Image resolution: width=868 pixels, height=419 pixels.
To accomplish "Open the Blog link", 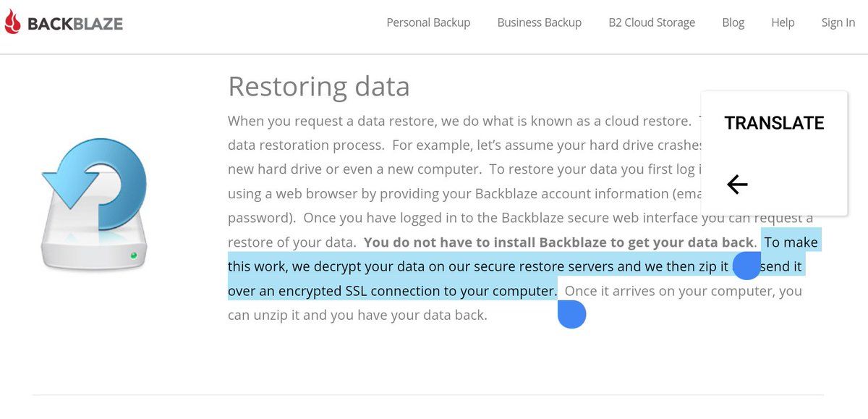I will (x=733, y=22).
